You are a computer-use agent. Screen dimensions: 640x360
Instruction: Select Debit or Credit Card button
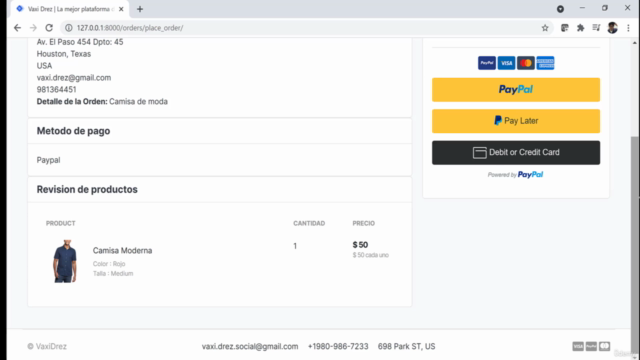tap(516, 153)
